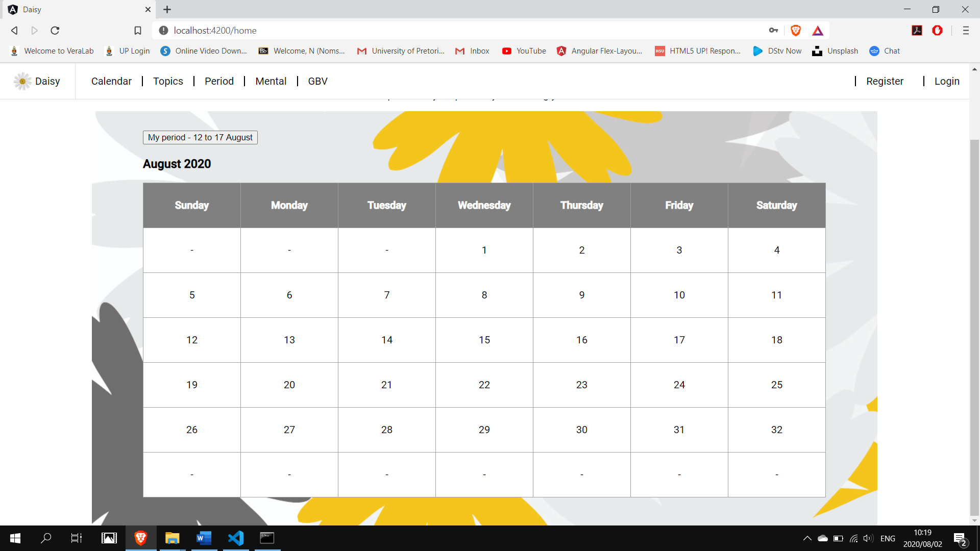This screenshot has height=551, width=980.
Task: Show hidden system tray icons
Action: coord(807,538)
